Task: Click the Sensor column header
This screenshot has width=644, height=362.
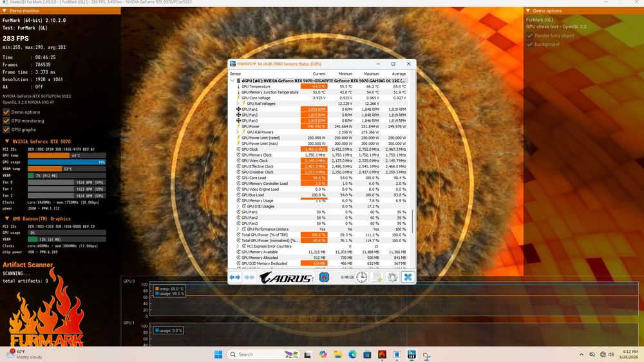Action: 235,74
